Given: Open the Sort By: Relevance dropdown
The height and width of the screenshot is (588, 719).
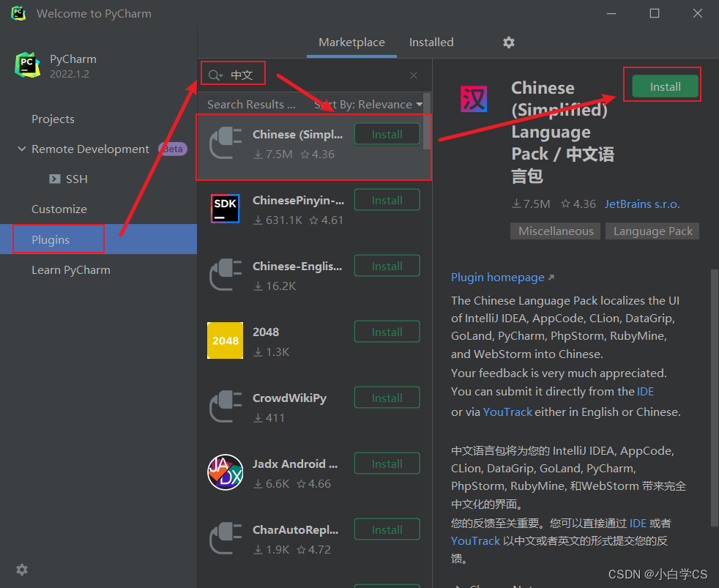Looking at the screenshot, I should coord(368,105).
